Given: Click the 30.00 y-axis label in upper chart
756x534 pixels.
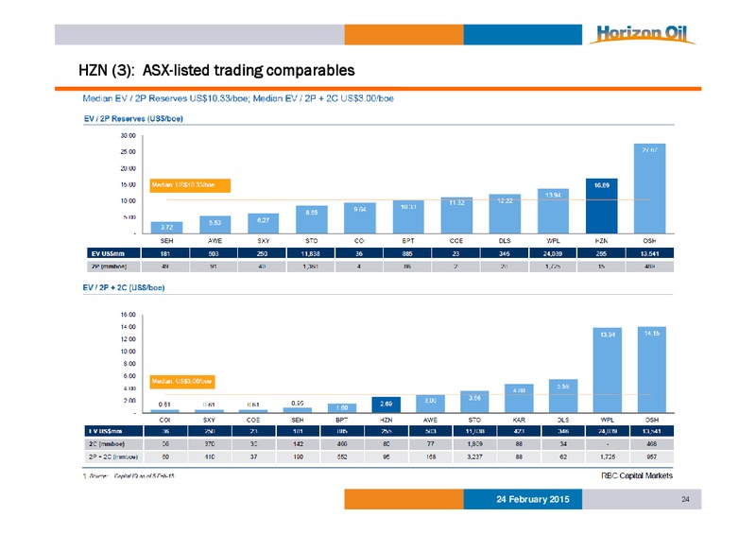Looking at the screenshot, I should [x=129, y=136].
